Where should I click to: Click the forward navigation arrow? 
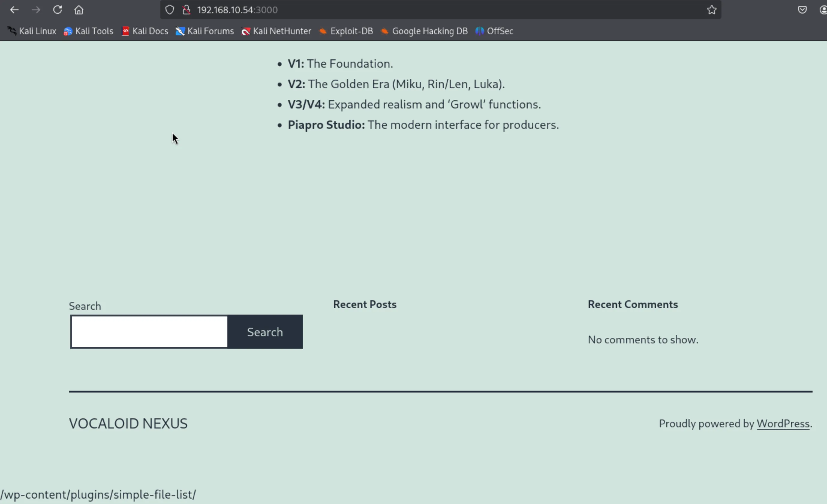click(x=36, y=10)
